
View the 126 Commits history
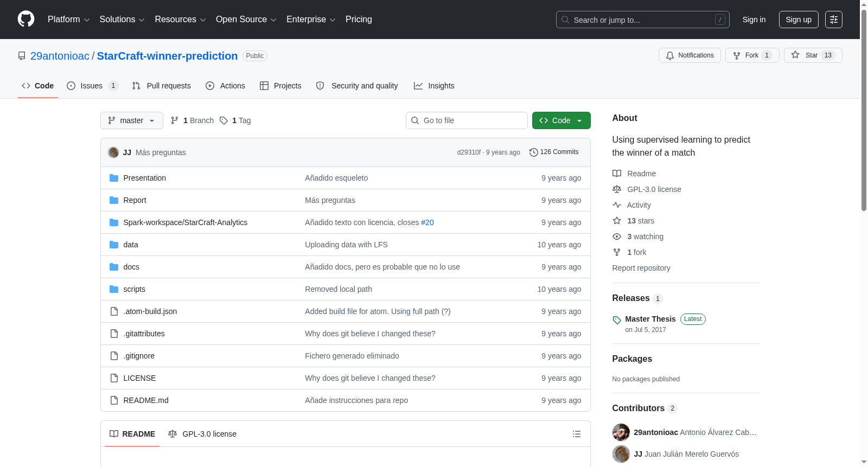tap(554, 152)
